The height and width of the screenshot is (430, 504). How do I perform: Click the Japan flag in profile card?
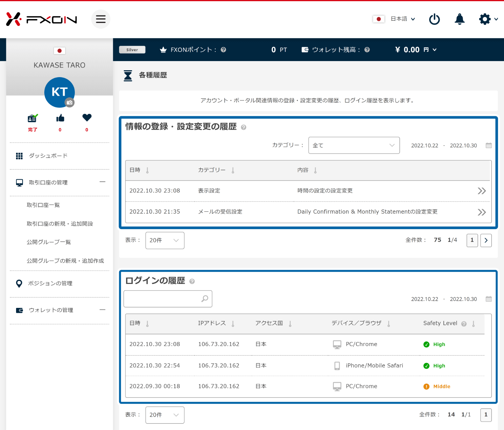tap(59, 51)
